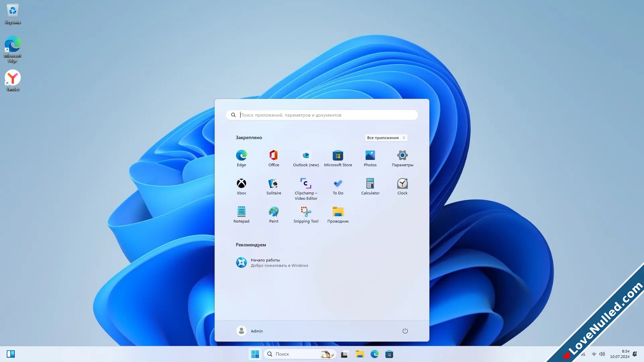Launch Calculator from pinned apps
The height and width of the screenshot is (362, 644).
coord(370,187)
